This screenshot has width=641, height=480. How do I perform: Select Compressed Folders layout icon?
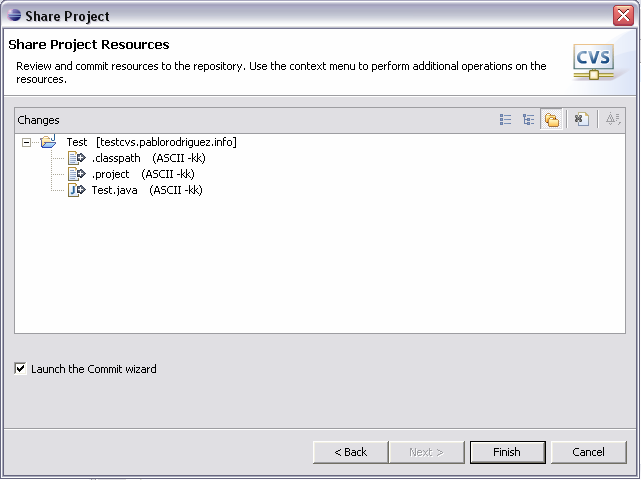point(551,120)
